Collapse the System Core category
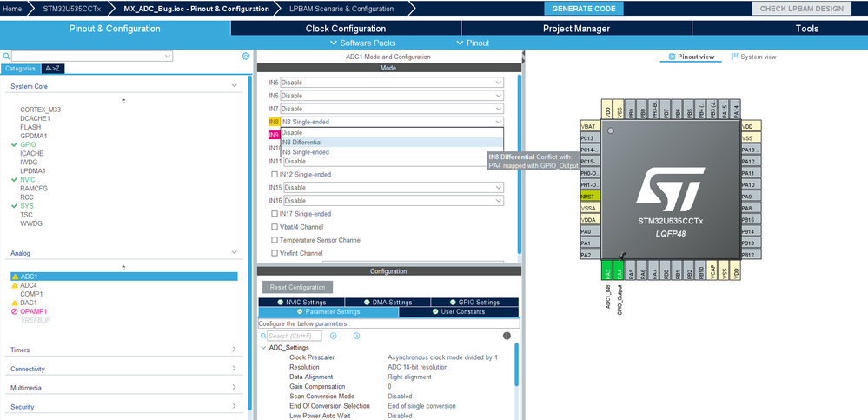 point(235,86)
